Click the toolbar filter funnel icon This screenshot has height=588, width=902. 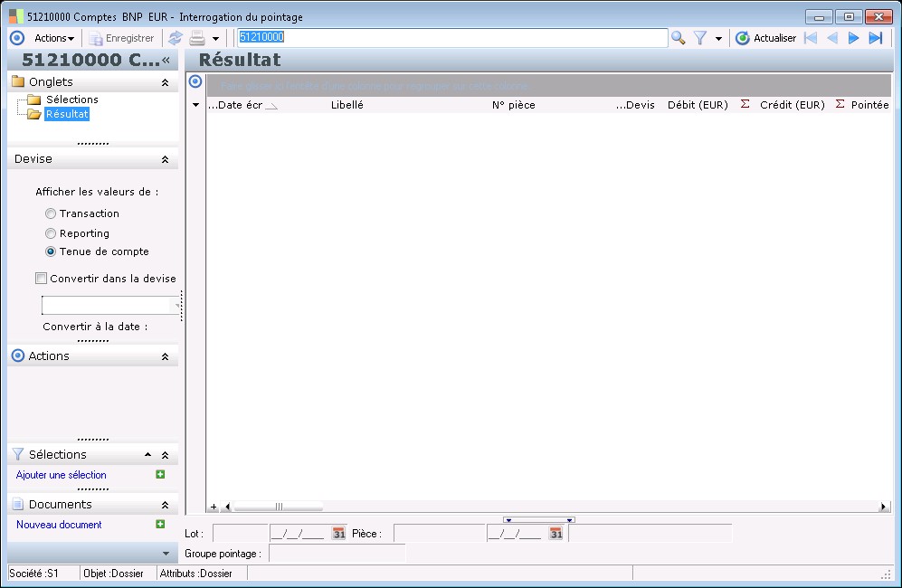point(700,38)
